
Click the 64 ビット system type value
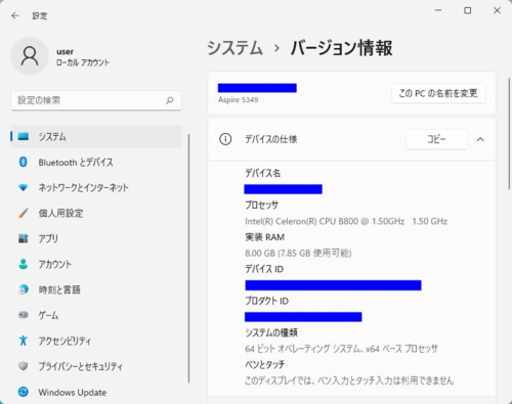341,349
